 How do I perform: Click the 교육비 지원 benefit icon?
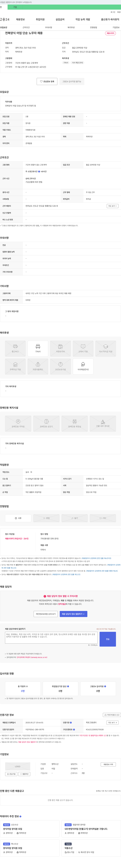click(x=83, y=348)
